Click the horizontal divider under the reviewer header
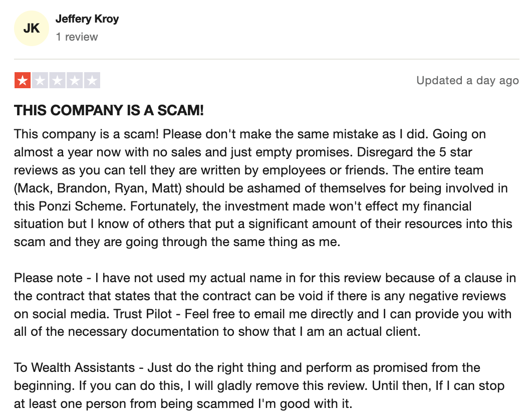Image resolution: width=529 pixels, height=420 pixels. coord(267,59)
